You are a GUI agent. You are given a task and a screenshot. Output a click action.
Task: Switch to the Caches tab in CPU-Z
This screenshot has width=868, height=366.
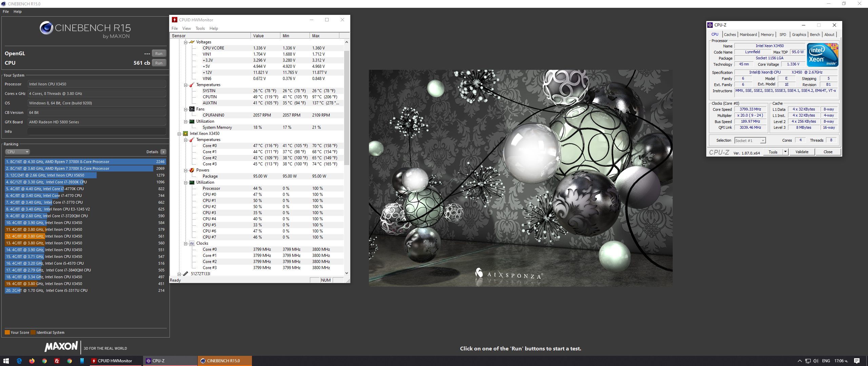pyautogui.click(x=730, y=35)
